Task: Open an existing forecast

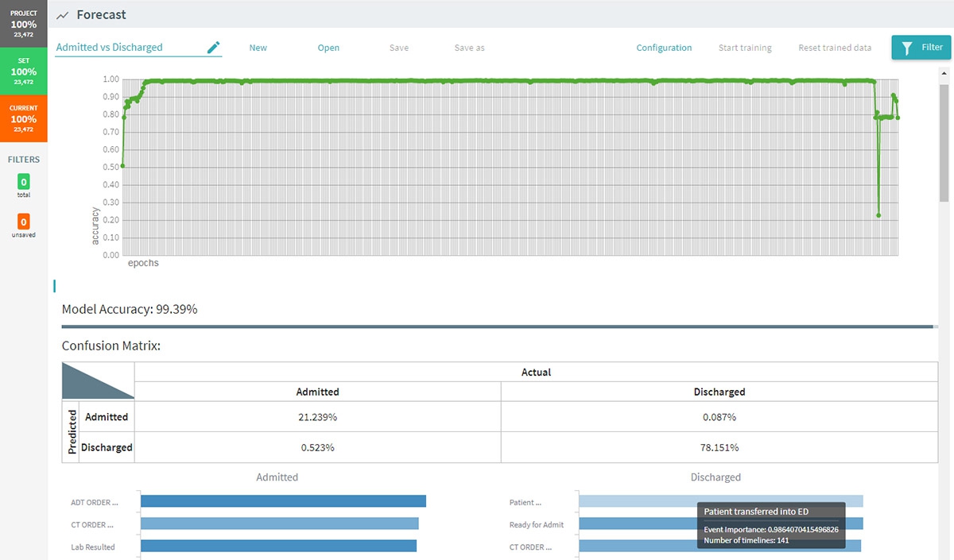Action: pyautogui.click(x=328, y=48)
